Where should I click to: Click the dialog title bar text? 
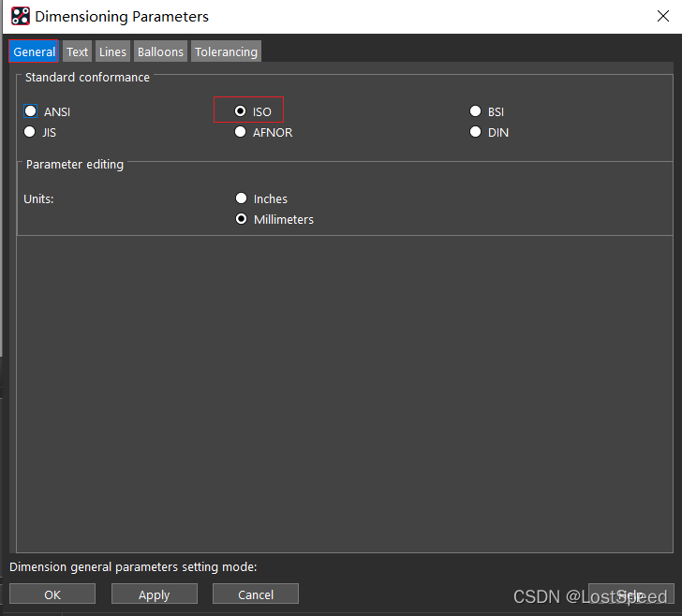[122, 16]
